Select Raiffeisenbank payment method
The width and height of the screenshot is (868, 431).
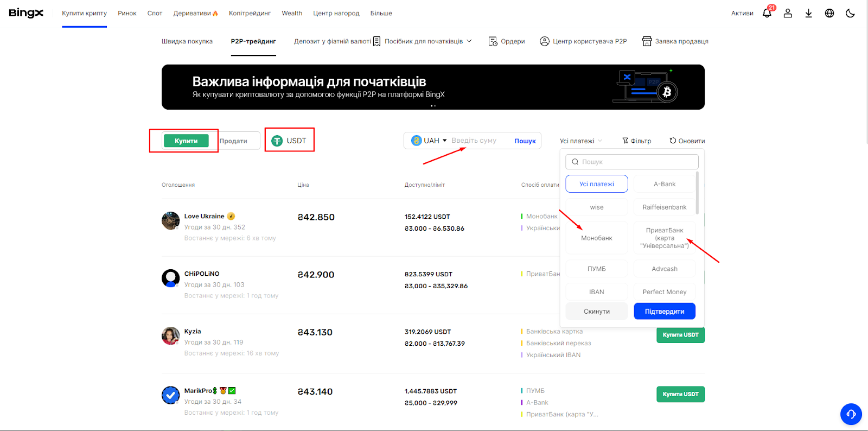pos(665,207)
